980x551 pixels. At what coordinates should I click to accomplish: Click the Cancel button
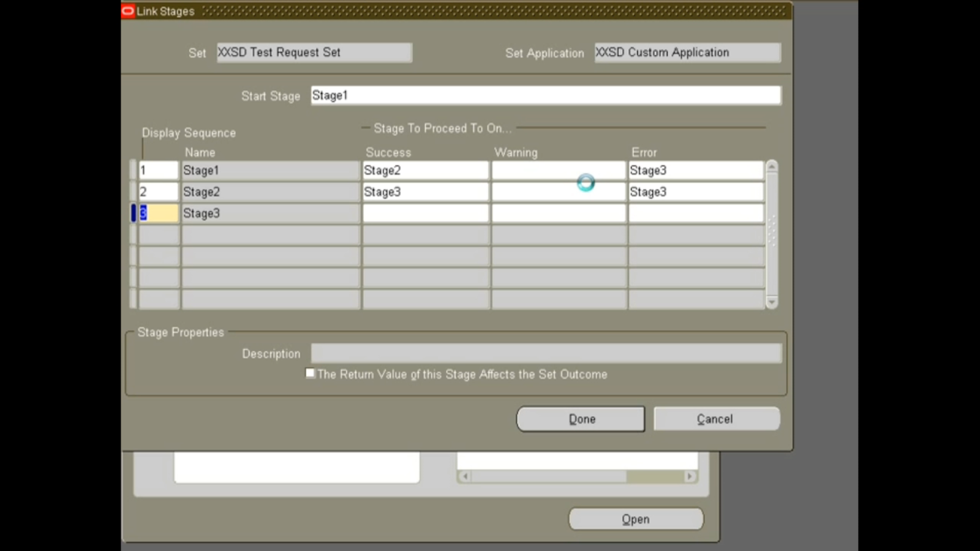coord(716,419)
